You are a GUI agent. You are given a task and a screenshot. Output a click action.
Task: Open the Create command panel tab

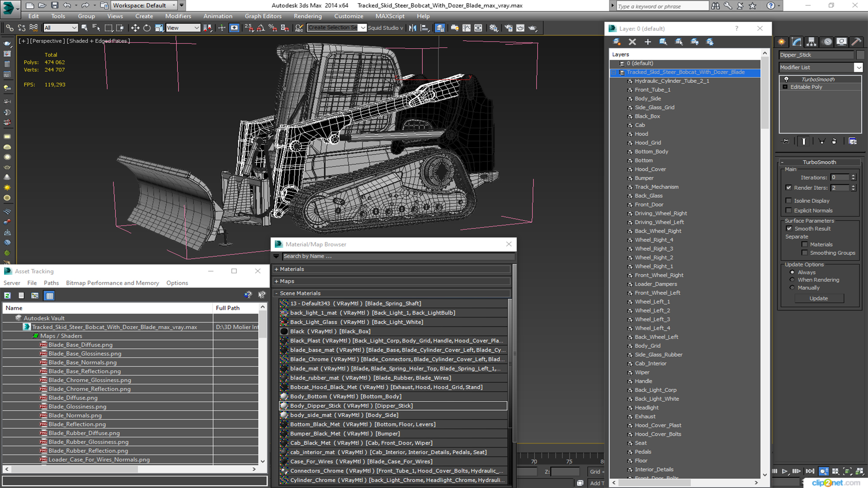coord(782,42)
